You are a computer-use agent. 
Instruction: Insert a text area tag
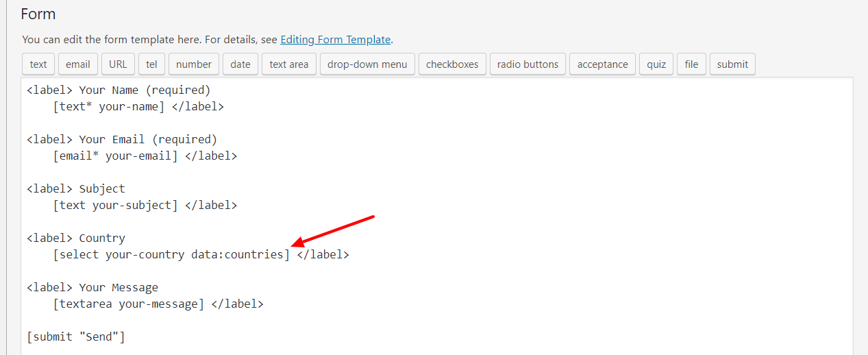point(289,64)
